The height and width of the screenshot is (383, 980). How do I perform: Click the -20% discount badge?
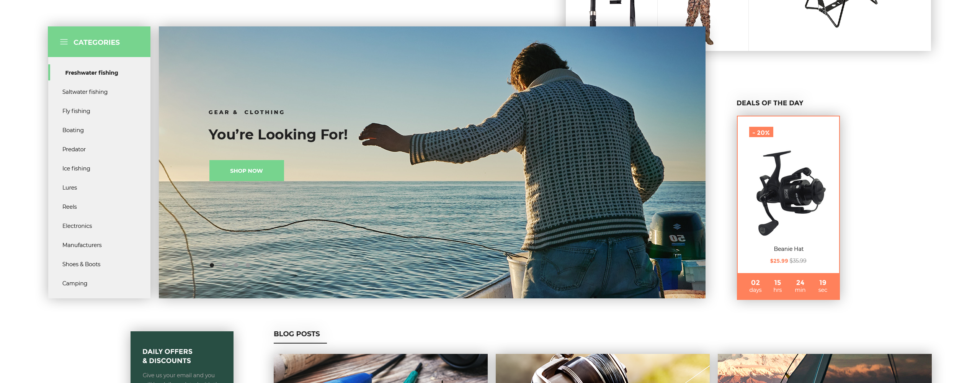(761, 132)
